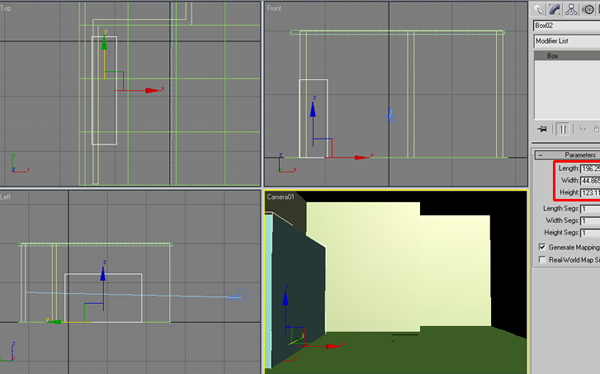The width and height of the screenshot is (600, 374).
Task: Toggle Show End Result button
Action: [562, 129]
